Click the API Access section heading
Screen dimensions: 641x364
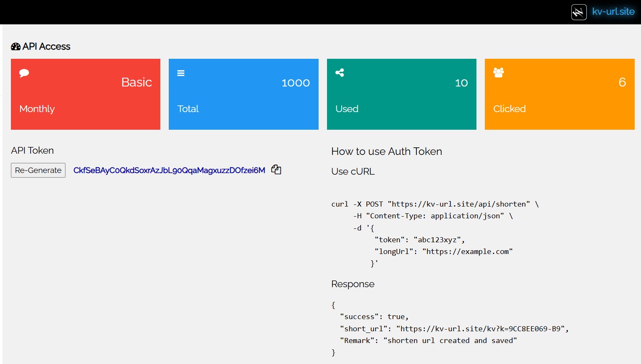point(40,46)
